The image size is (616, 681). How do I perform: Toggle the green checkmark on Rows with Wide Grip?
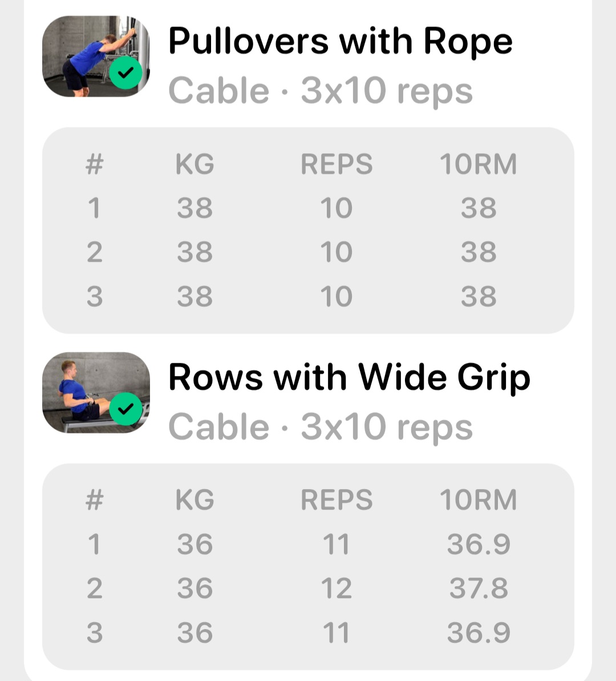click(125, 409)
